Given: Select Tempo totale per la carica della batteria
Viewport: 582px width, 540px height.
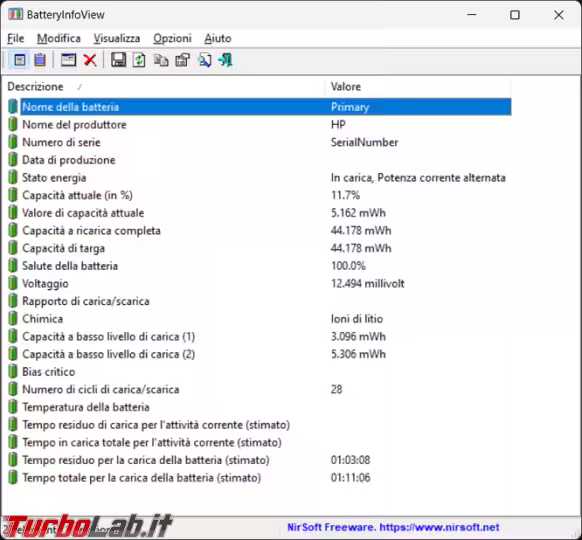Looking at the screenshot, I should [x=259, y=478].
